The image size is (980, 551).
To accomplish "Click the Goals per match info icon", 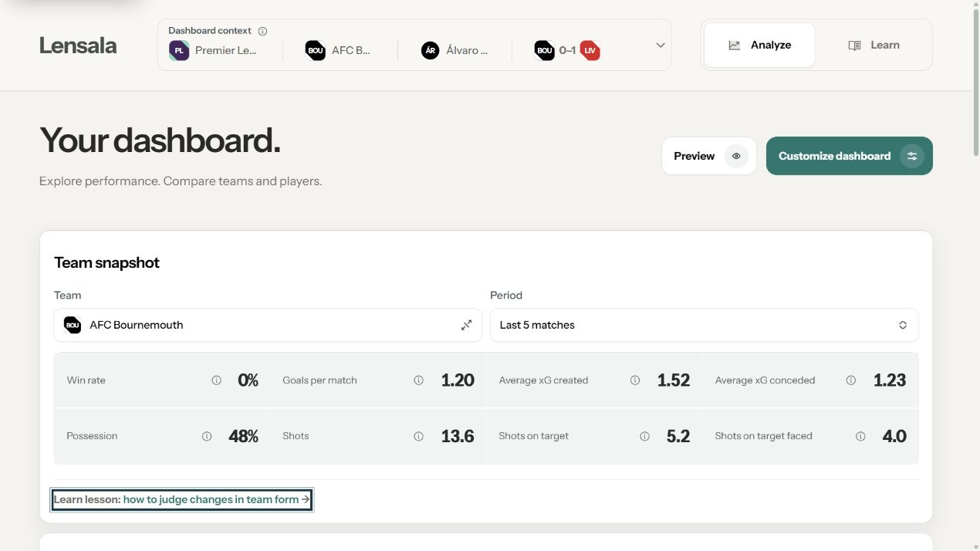I will point(418,380).
